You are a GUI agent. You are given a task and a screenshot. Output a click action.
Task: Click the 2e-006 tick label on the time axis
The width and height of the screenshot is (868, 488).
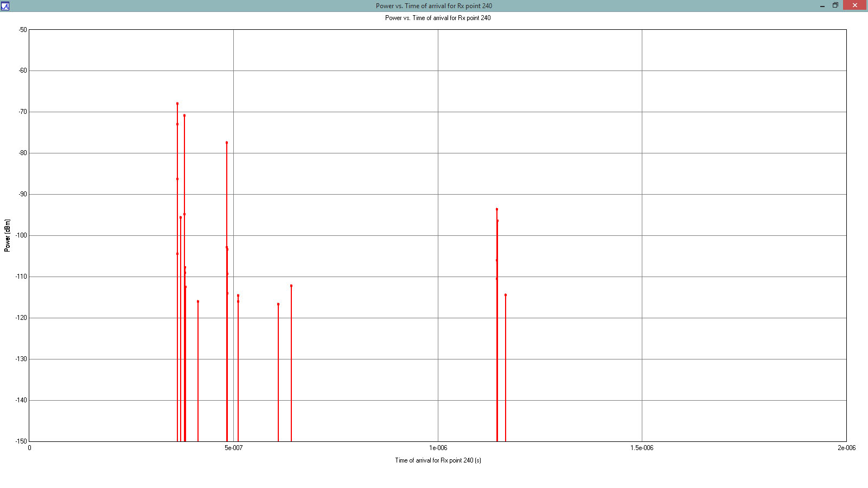coord(846,448)
